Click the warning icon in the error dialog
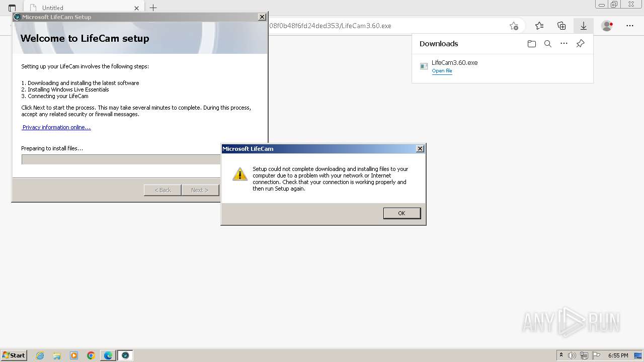The height and width of the screenshot is (362, 644). click(x=240, y=174)
